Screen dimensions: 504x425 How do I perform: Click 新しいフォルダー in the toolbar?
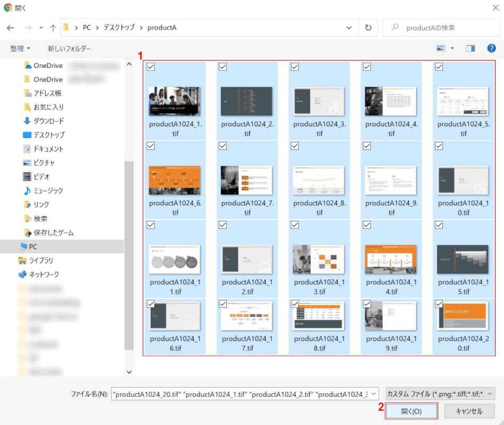click(69, 48)
